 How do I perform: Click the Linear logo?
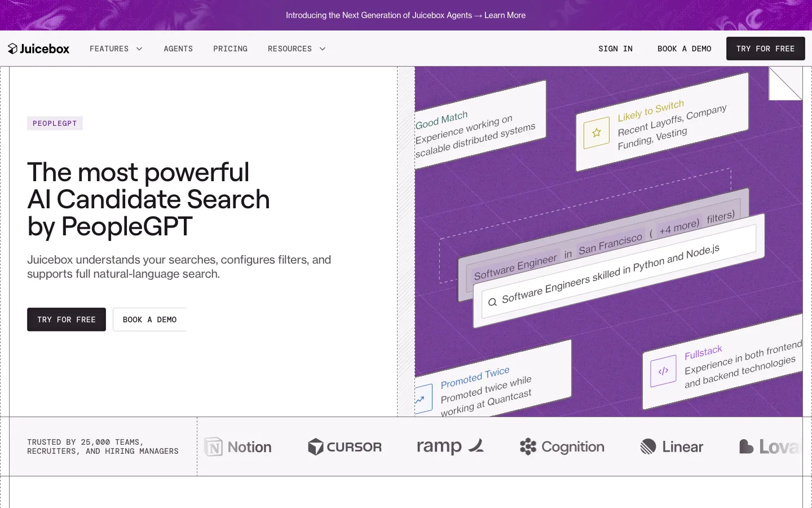672,447
